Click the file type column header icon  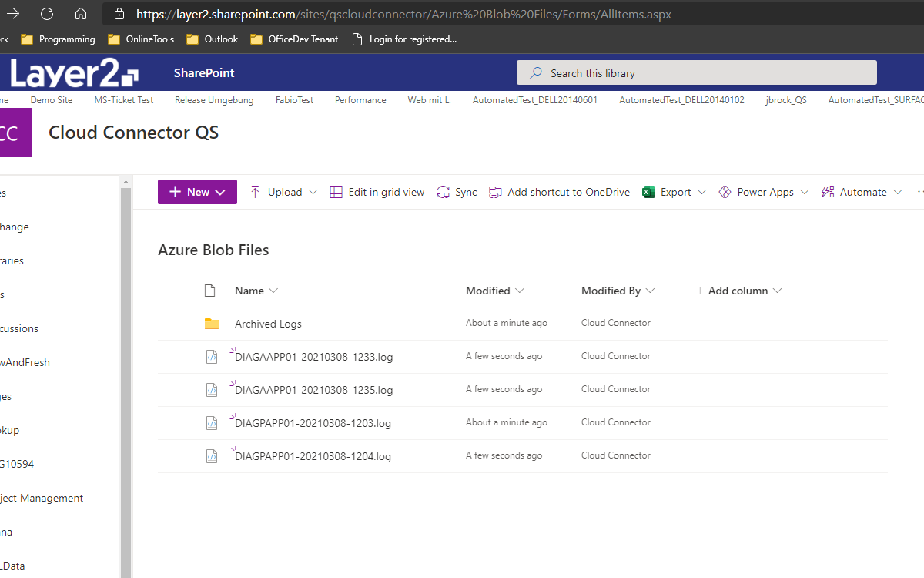point(209,291)
